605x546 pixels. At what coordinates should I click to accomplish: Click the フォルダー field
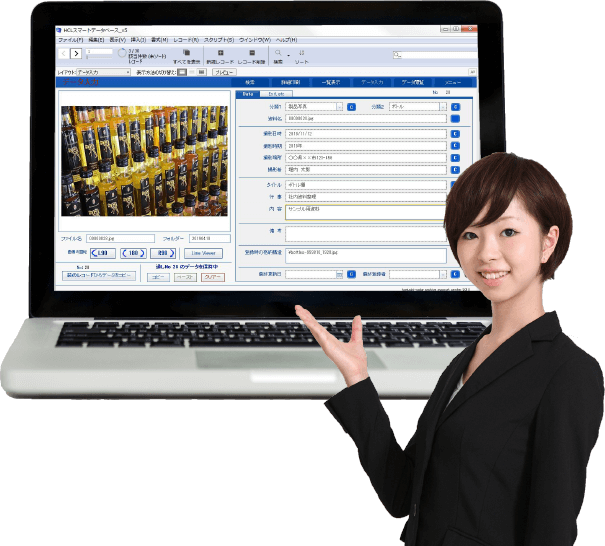[210, 238]
